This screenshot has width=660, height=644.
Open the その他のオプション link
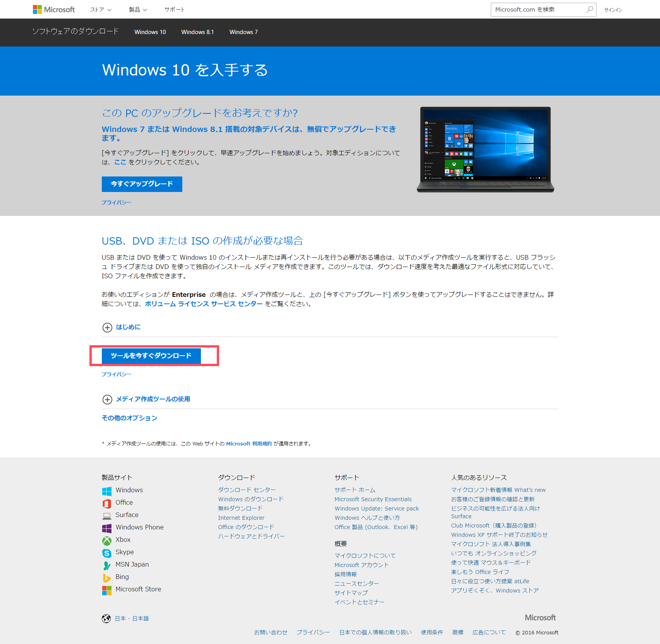point(129,418)
